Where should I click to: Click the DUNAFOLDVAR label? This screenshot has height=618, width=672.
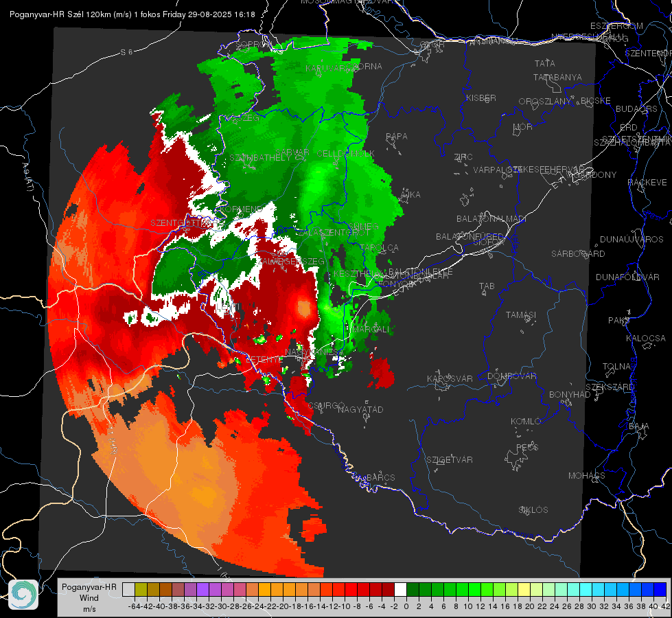click(627, 277)
